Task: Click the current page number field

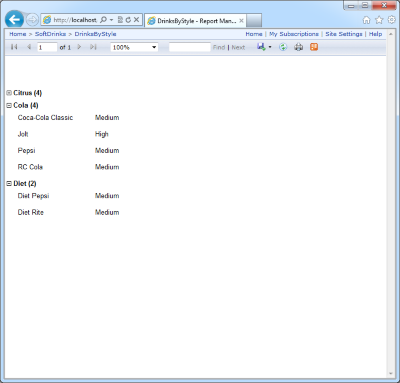Action: tap(47, 47)
